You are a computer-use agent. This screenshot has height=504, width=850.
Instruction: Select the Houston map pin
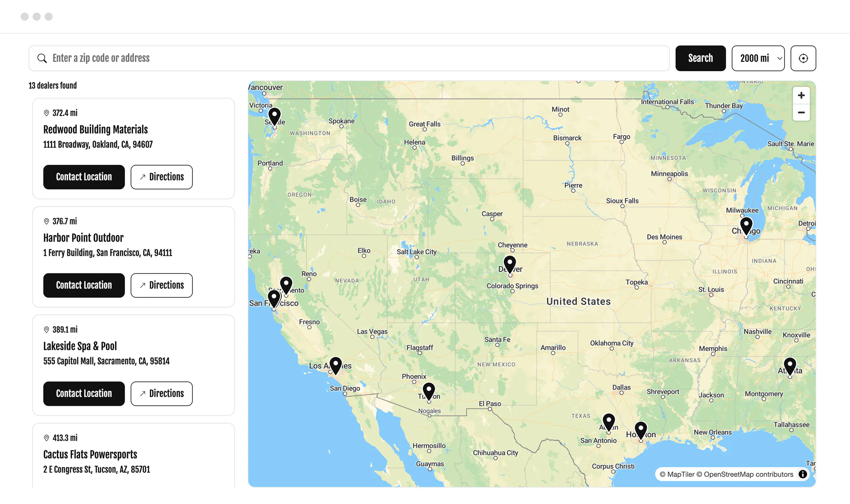coord(640,430)
